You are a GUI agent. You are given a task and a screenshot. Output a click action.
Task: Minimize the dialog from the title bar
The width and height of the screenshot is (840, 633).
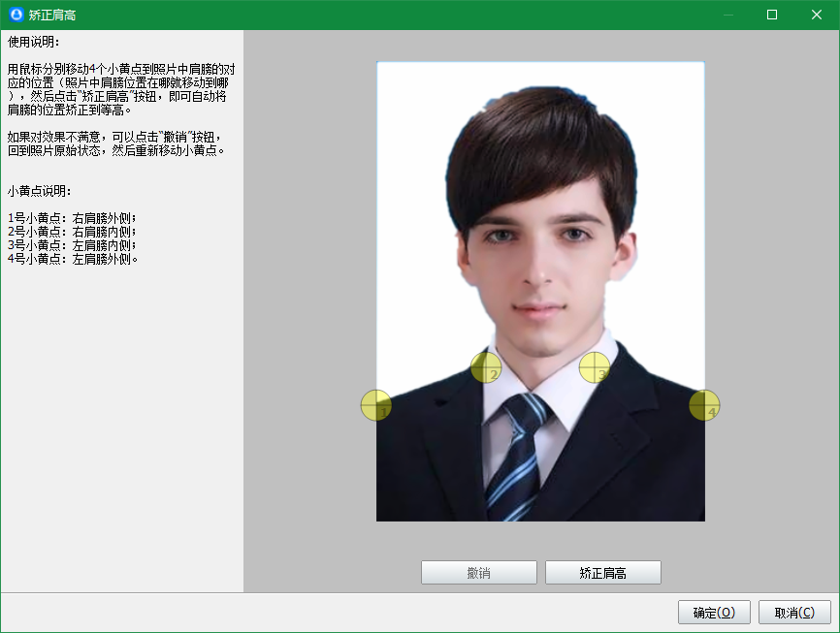pyautogui.click(x=726, y=15)
